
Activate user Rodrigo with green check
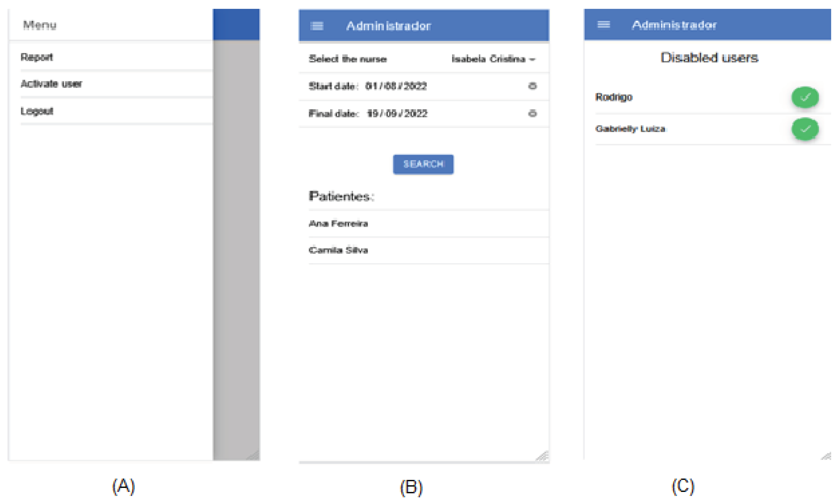click(x=805, y=98)
